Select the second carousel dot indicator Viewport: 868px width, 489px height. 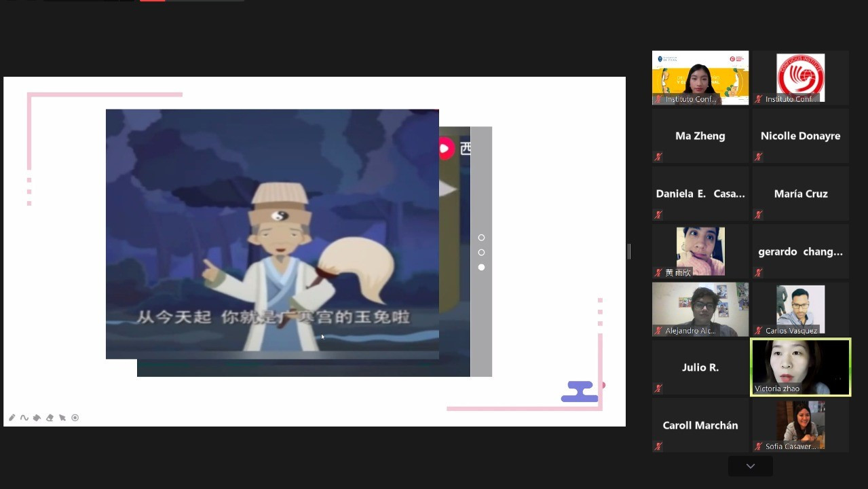tap(481, 253)
